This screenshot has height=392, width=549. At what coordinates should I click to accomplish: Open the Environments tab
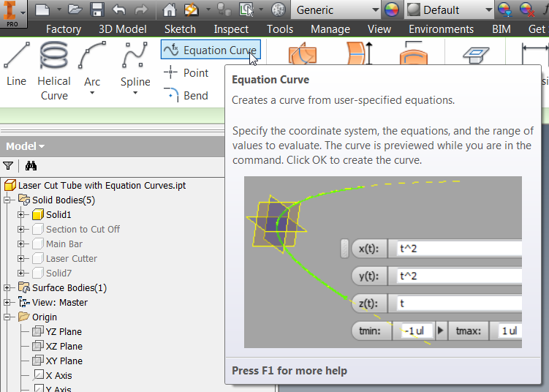pos(441,29)
